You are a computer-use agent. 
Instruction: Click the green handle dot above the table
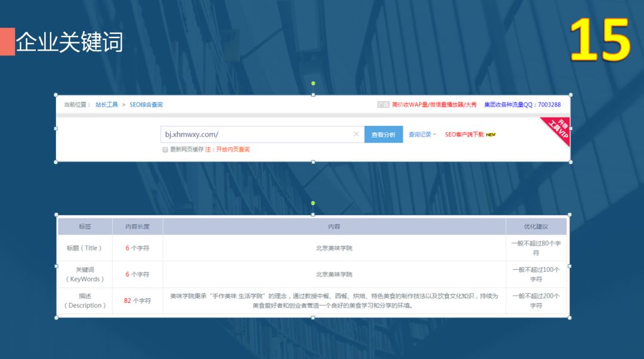[313, 203]
